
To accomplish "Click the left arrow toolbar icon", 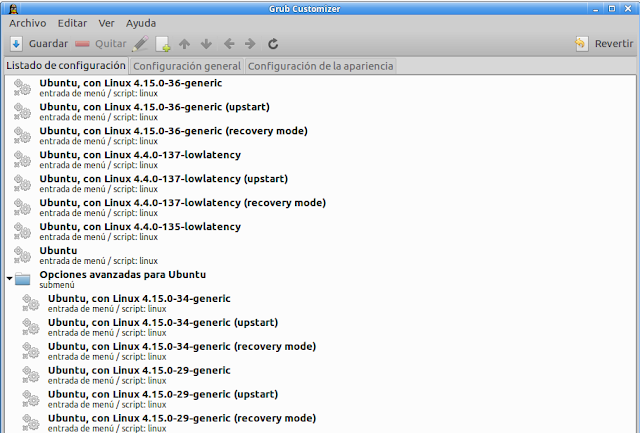I will click(229, 44).
